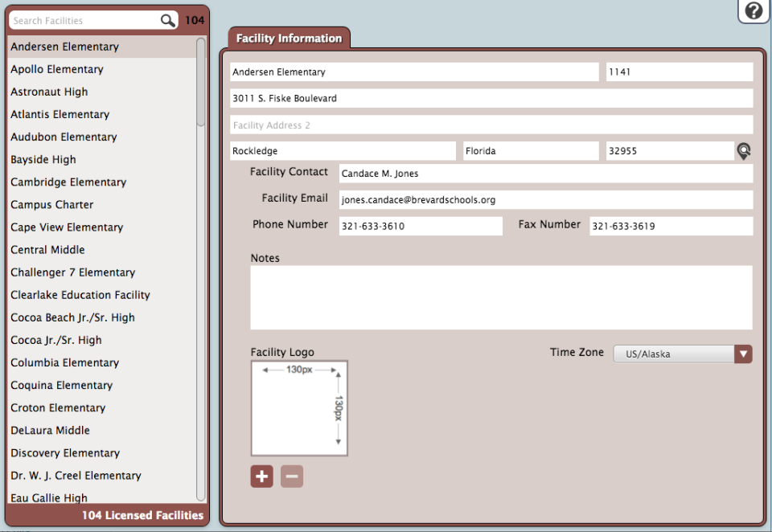The image size is (772, 532).
Task: Click the Facility Address 2 field
Action: coord(491,125)
